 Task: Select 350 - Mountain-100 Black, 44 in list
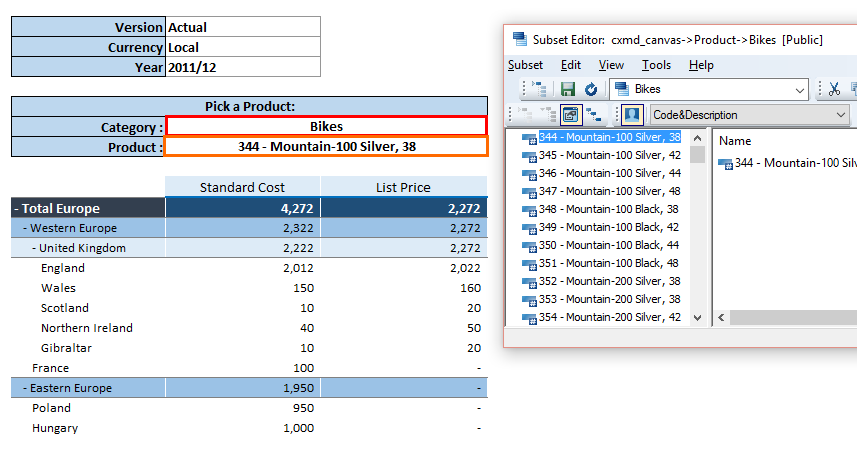click(x=608, y=246)
